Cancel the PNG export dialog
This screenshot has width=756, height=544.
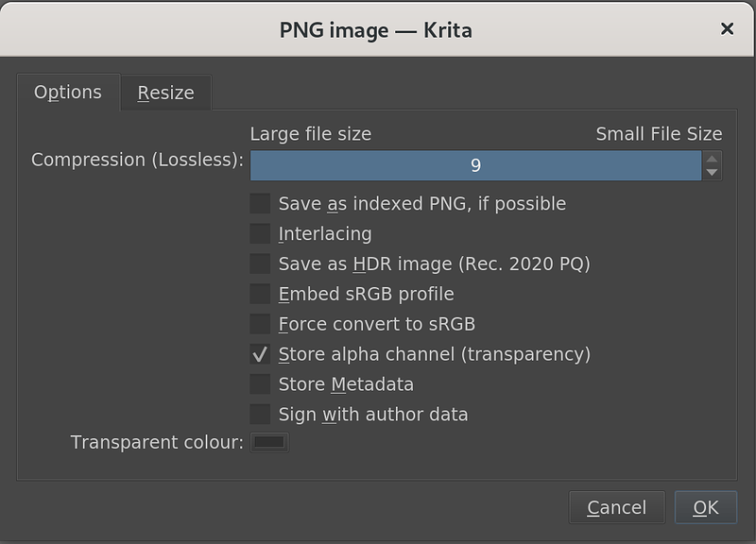tap(616, 507)
